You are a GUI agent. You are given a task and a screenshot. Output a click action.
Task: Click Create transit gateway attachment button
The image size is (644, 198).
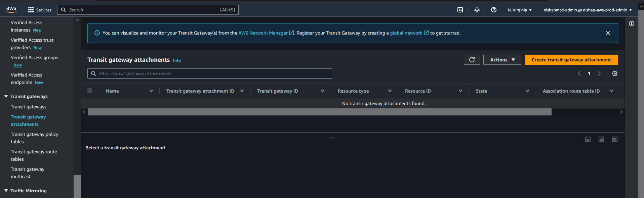pyautogui.click(x=571, y=60)
